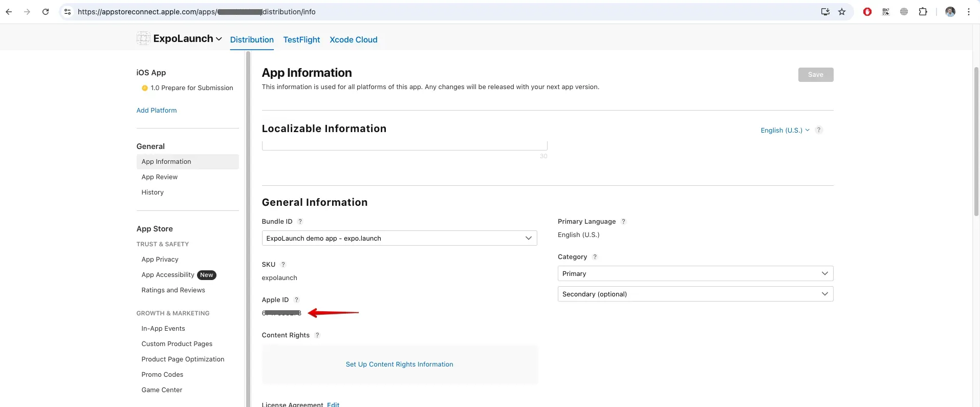980x407 pixels.
Task: Open In-App Events in sidebar
Action: coord(163,329)
